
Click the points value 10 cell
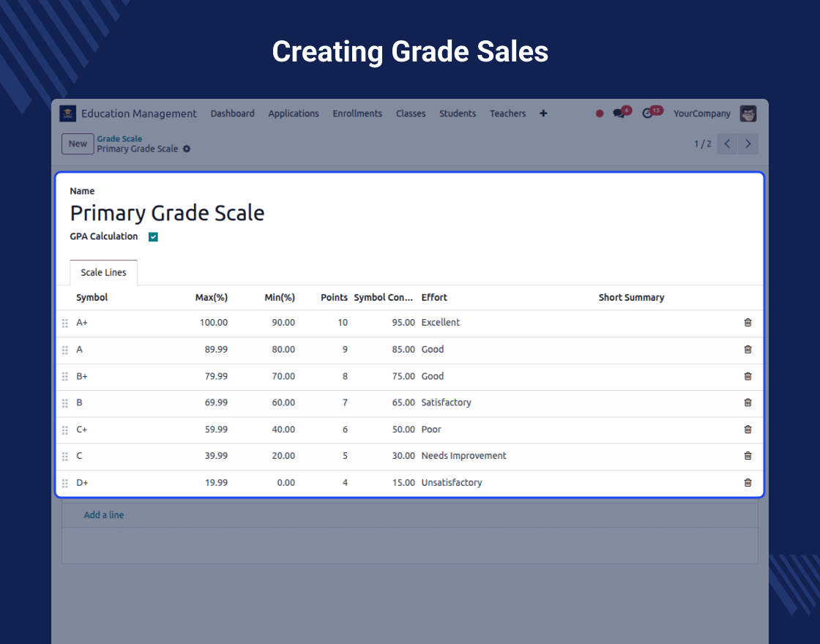pyautogui.click(x=343, y=323)
